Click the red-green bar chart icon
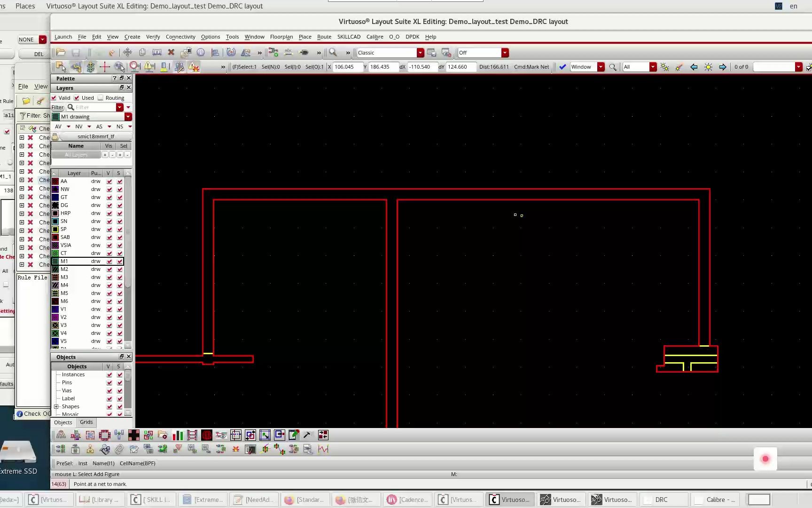Screen dimensions: 812x508 pyautogui.click(x=178, y=435)
